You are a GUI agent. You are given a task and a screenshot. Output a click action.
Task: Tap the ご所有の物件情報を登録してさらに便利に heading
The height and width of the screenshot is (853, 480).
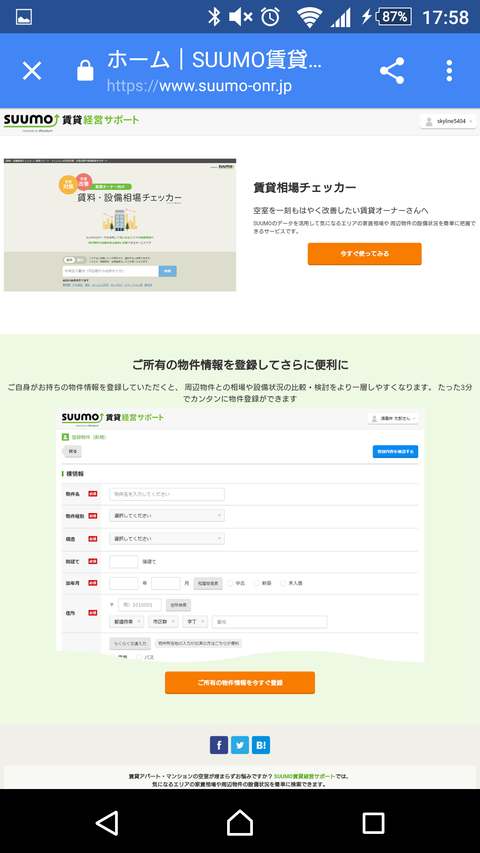click(240, 364)
